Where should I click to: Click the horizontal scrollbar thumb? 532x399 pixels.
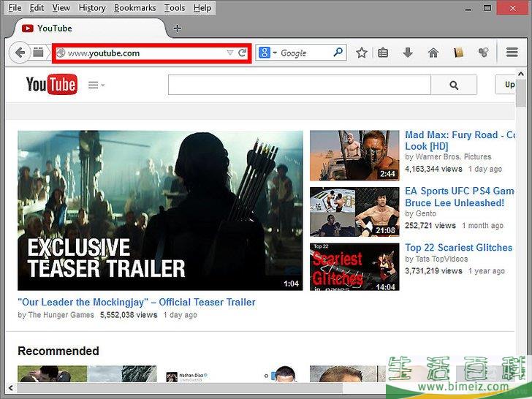pos(180,387)
